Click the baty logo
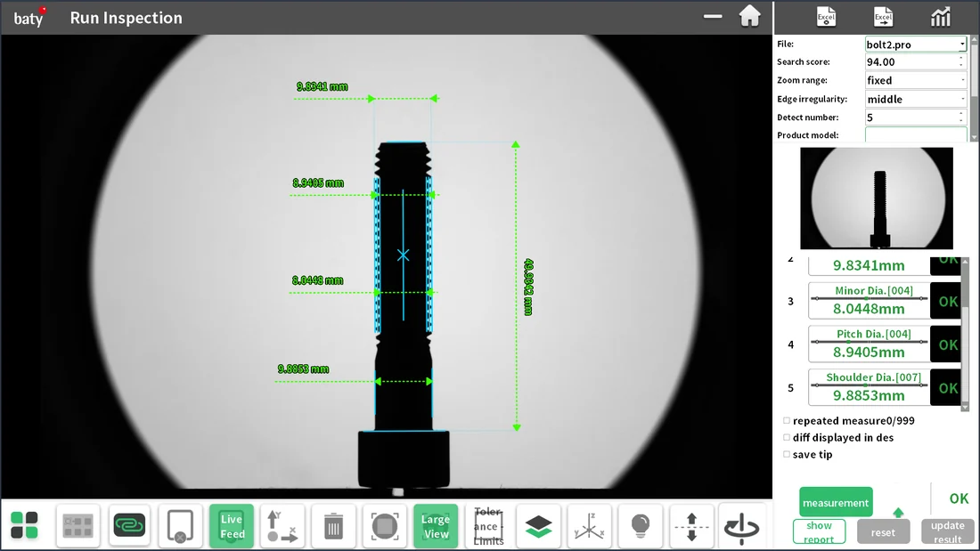This screenshot has height=551, width=980. (29, 18)
